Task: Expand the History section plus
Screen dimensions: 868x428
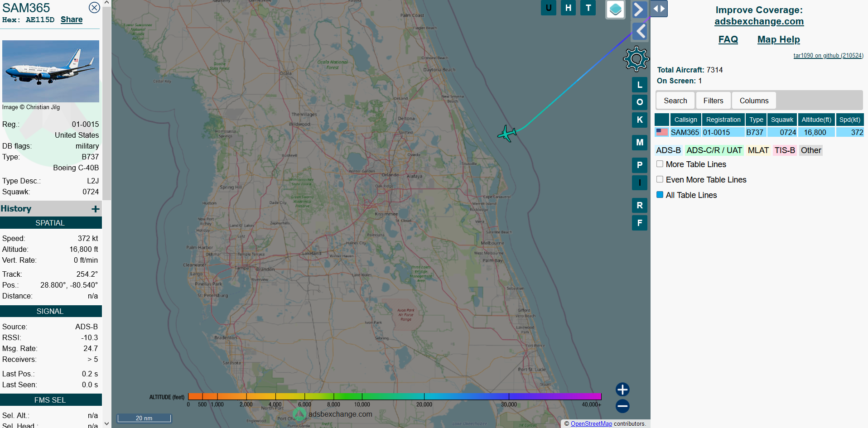Action: point(95,209)
